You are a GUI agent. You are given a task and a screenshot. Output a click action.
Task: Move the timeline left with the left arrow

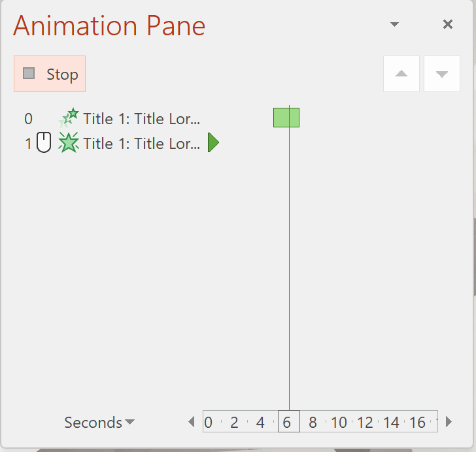coord(192,422)
